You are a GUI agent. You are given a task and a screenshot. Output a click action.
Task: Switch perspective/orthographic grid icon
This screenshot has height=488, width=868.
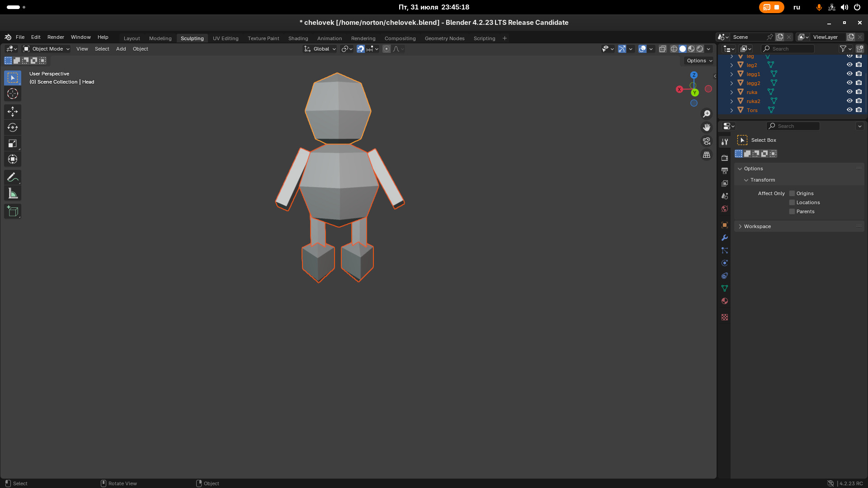click(707, 155)
